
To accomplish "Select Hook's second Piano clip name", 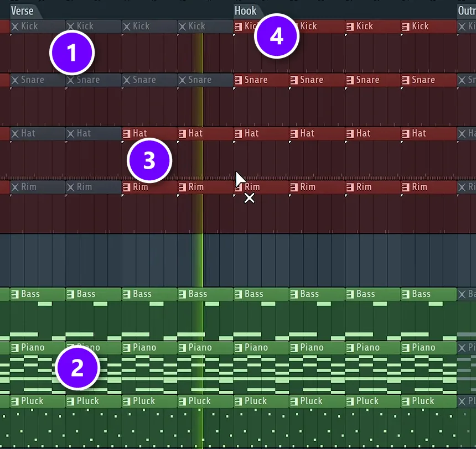I will (x=312, y=347).
